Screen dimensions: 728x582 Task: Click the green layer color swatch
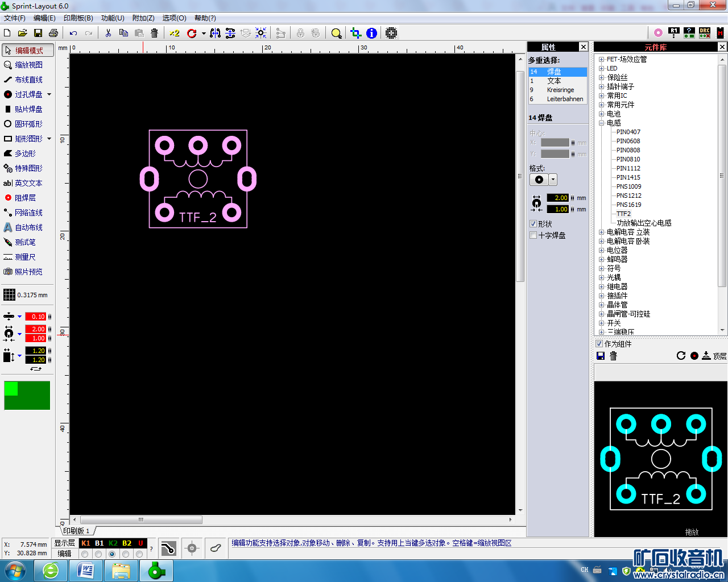[27, 396]
